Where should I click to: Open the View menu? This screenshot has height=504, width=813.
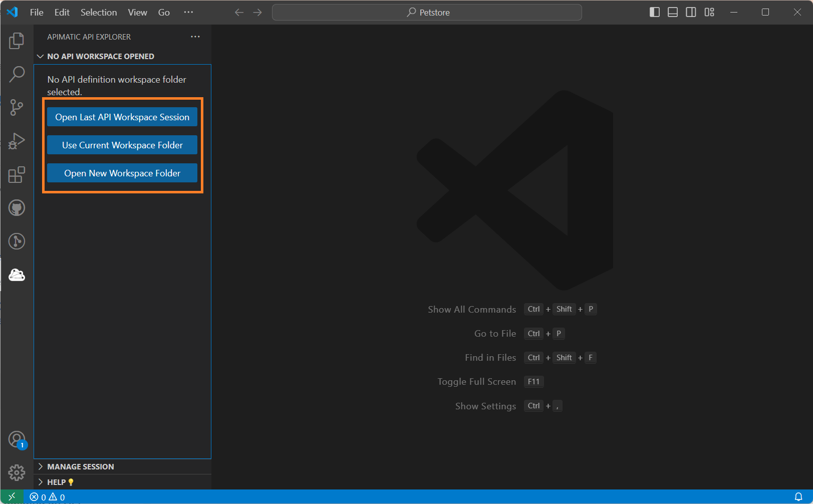pyautogui.click(x=137, y=12)
